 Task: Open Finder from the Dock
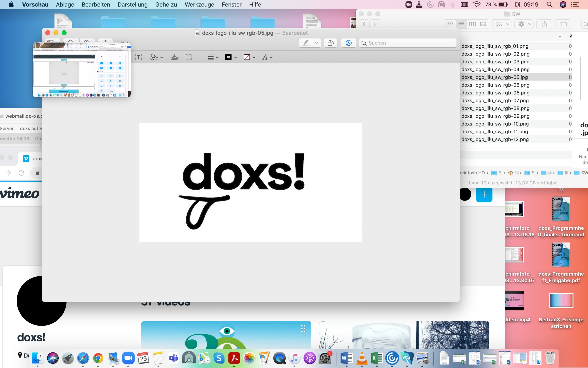37,358
